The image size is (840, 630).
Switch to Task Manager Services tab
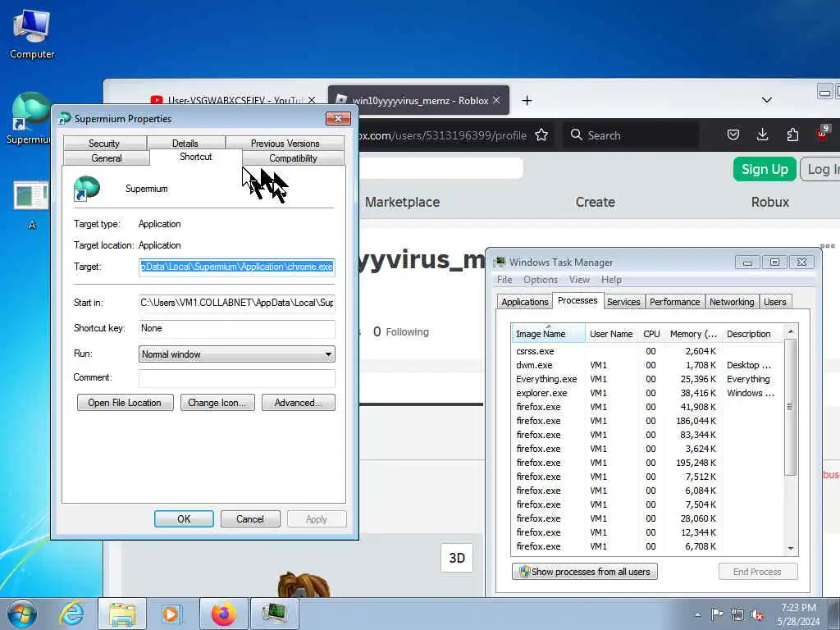pyautogui.click(x=623, y=302)
